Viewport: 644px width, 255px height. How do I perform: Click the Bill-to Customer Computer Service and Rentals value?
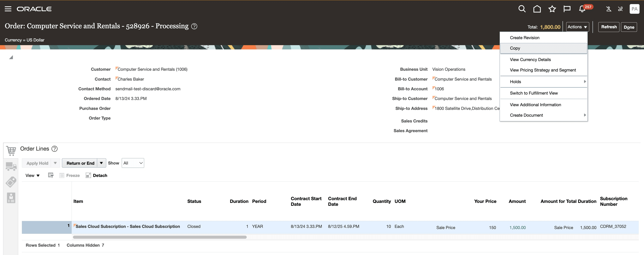pos(463,79)
